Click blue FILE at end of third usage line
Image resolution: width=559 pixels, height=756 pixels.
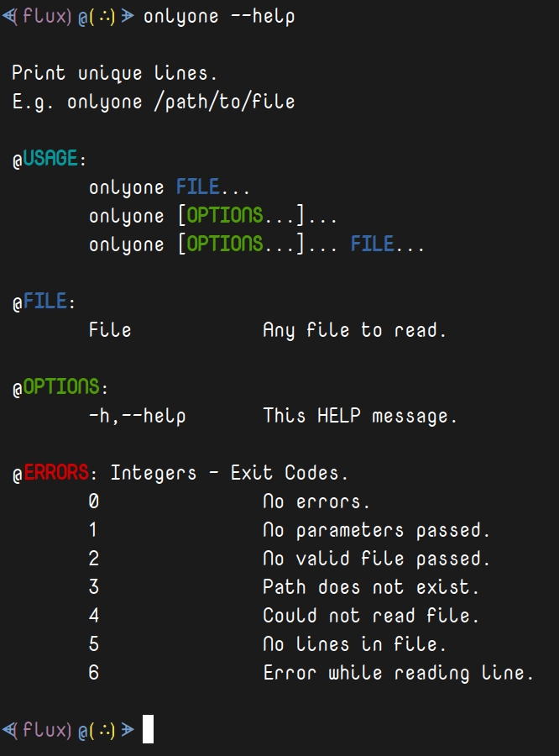[x=372, y=244]
